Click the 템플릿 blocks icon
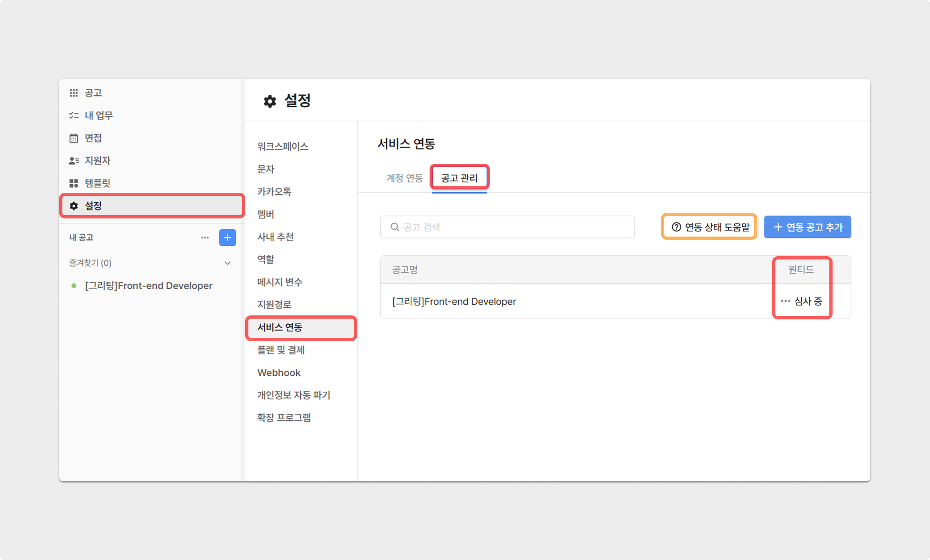Image resolution: width=930 pixels, height=560 pixels. coord(74,183)
